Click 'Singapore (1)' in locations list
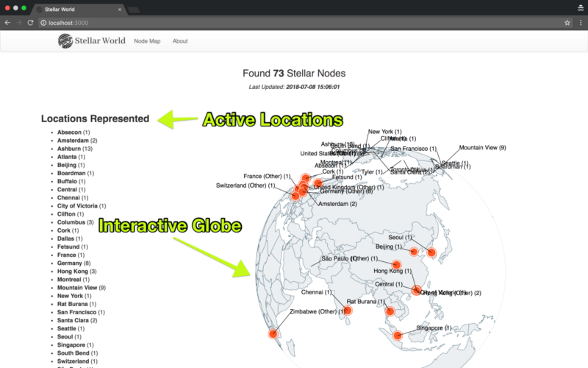588x368 pixels. click(76, 345)
